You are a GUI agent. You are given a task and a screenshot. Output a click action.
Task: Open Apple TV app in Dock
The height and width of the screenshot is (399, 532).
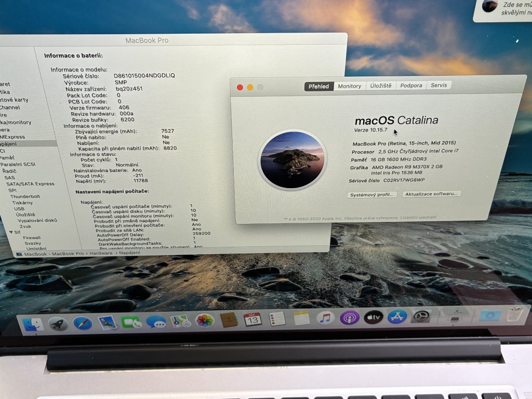pos(374,317)
